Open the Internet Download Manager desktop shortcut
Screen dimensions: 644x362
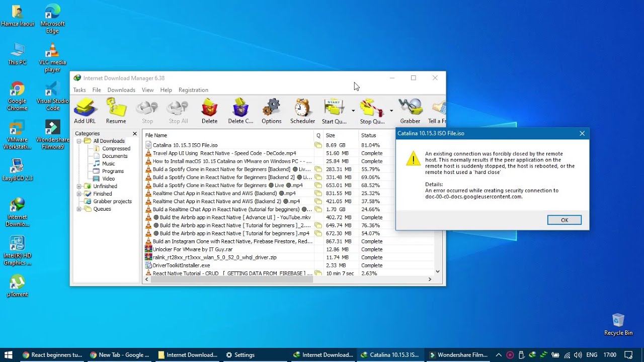pyautogui.click(x=17, y=212)
